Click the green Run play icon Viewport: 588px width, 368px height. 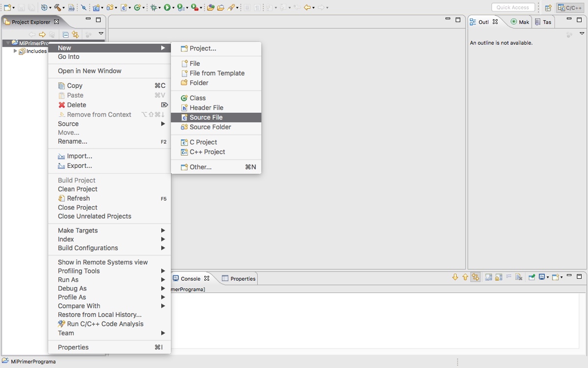coord(167,7)
